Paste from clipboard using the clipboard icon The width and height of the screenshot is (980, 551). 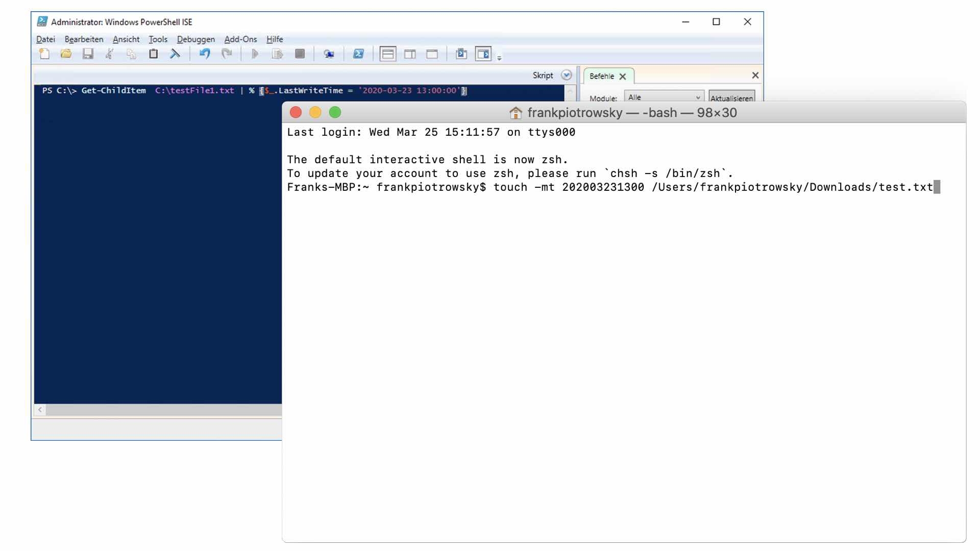tap(153, 54)
